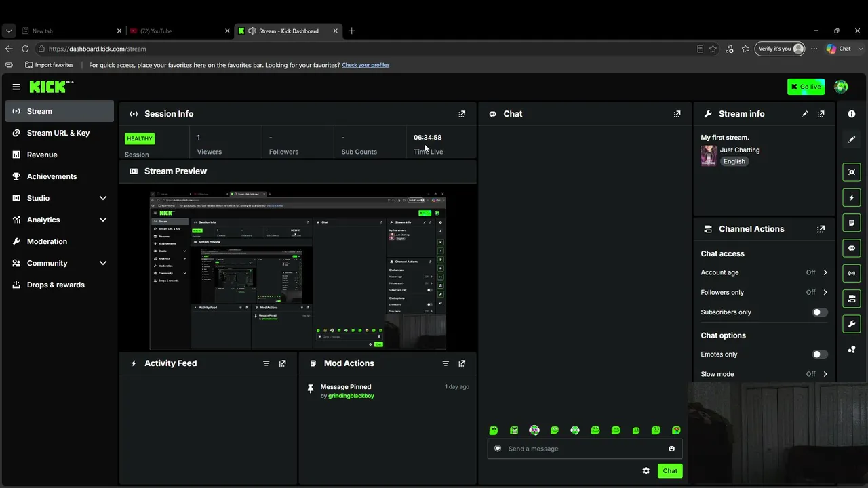Image resolution: width=868 pixels, height=488 pixels.
Task: Pop out the Mod Actions panel
Action: coord(462,363)
